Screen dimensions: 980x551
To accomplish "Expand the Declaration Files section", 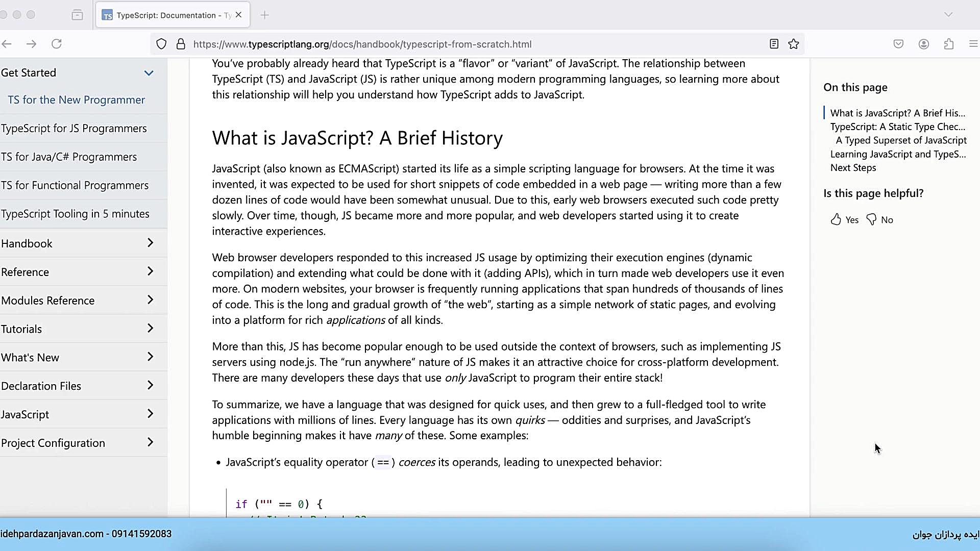I will coord(84,386).
